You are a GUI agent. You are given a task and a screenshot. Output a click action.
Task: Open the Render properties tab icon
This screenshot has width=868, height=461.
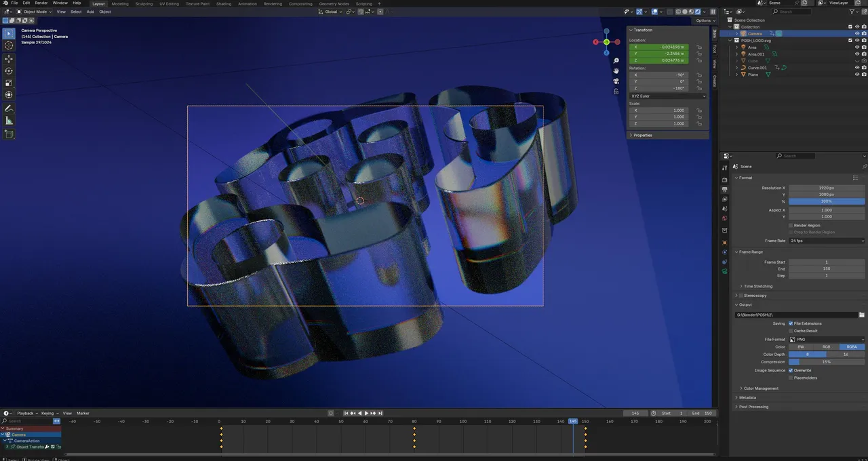725,180
